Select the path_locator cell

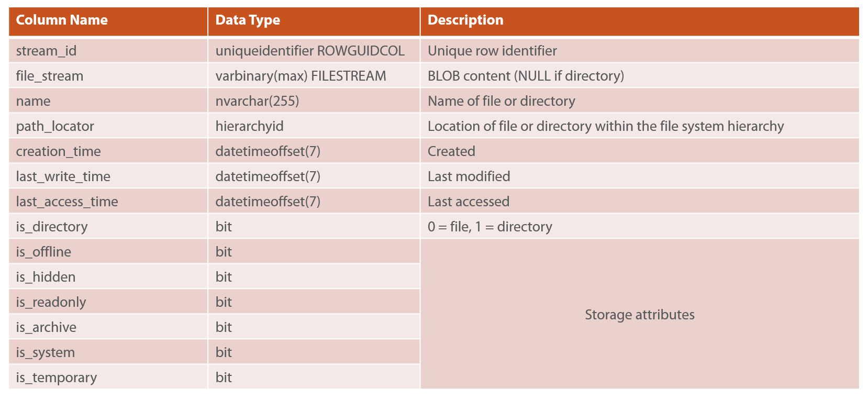(x=108, y=126)
